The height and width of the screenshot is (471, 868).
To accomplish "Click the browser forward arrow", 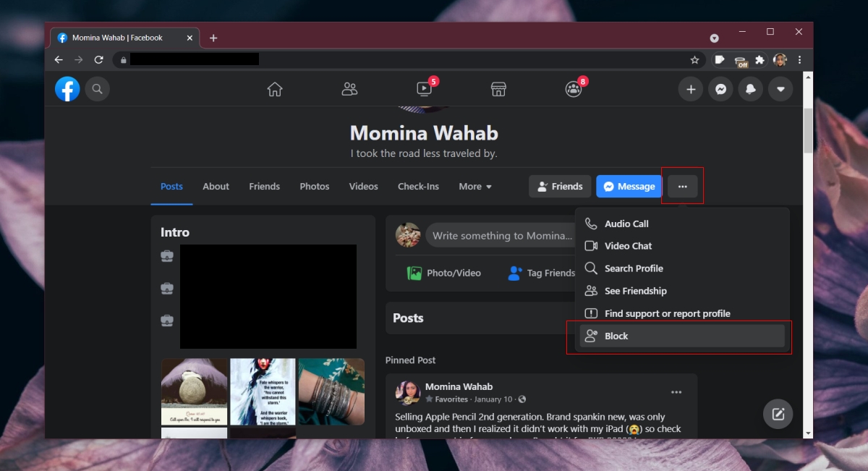I will click(x=79, y=60).
